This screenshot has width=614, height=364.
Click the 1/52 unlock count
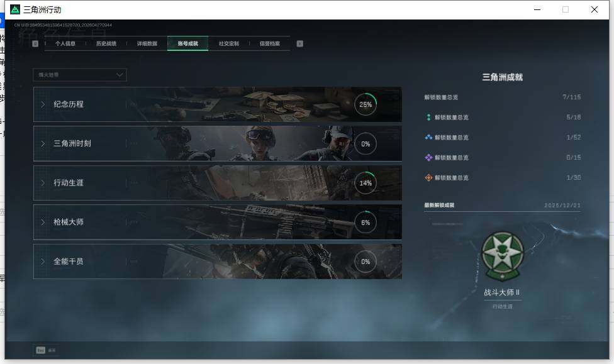(574, 138)
